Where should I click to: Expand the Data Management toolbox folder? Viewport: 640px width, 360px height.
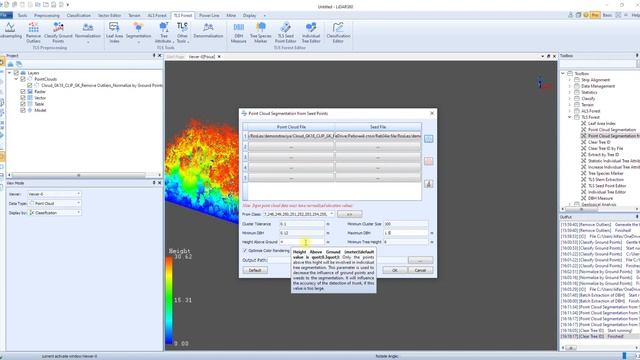(570, 86)
